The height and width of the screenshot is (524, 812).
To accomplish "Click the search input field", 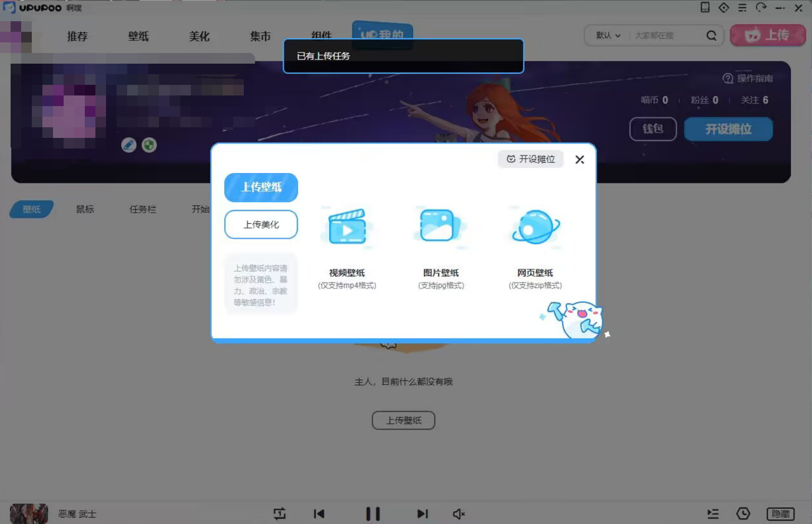I will tap(667, 36).
